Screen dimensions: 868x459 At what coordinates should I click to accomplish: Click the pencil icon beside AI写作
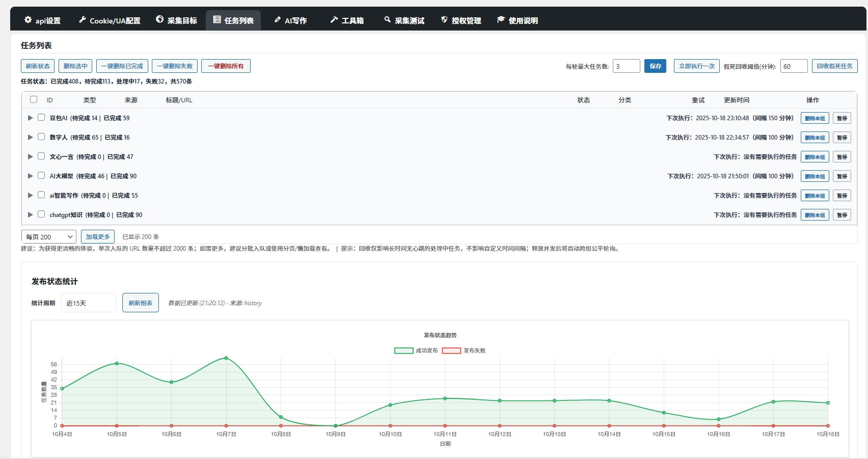coord(277,20)
